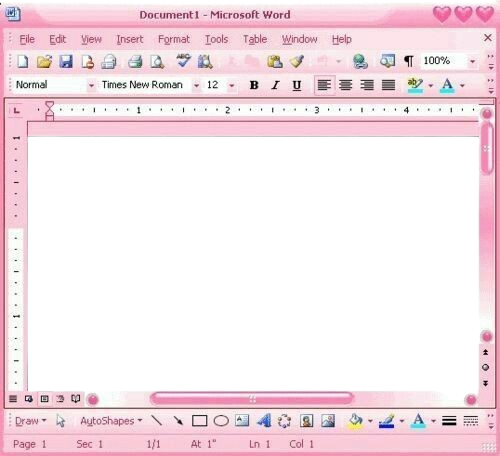Click the ruler tab selector button
This screenshot has height=456, width=500.
coord(16,110)
